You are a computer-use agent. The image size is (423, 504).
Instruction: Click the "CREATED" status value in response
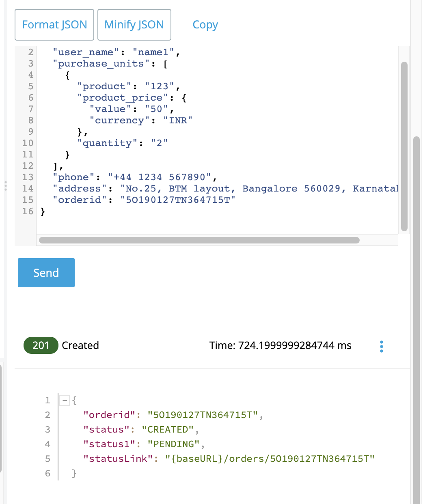[168, 430]
